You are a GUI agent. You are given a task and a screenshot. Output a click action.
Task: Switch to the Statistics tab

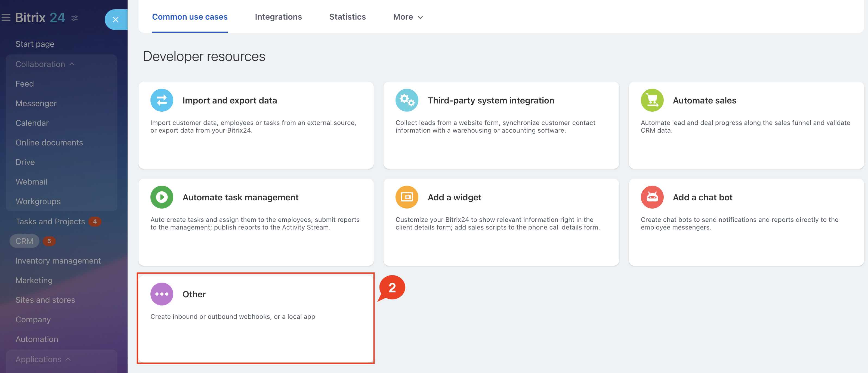click(x=347, y=17)
